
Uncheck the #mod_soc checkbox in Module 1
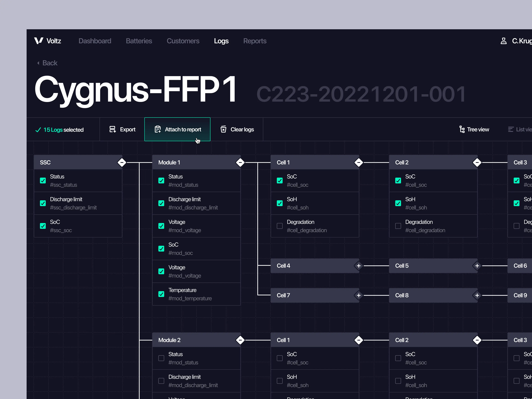161,249
